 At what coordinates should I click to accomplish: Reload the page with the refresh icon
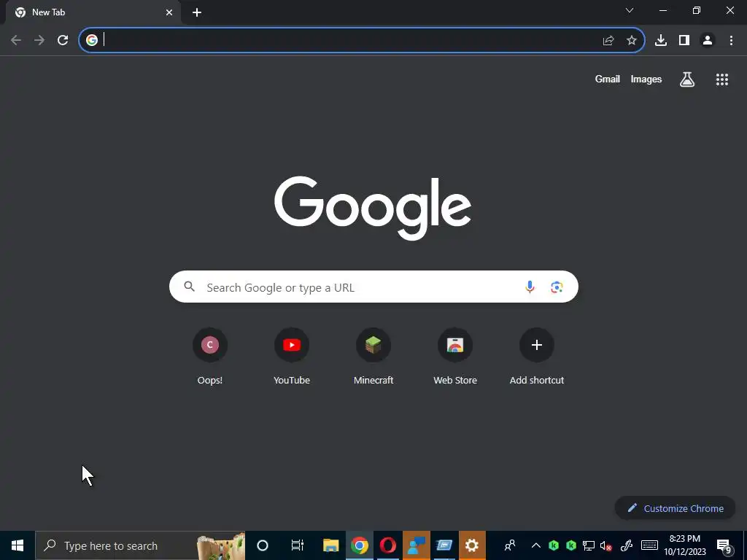63,41
